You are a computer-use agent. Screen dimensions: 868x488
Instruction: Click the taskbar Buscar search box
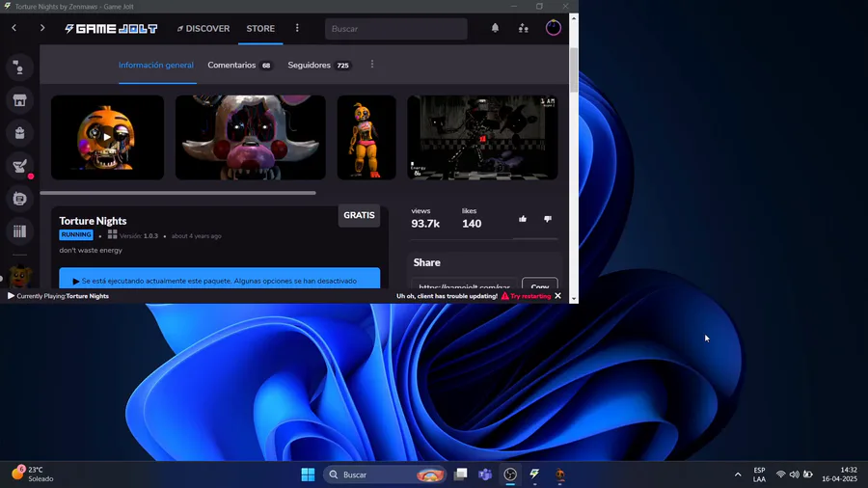(385, 474)
